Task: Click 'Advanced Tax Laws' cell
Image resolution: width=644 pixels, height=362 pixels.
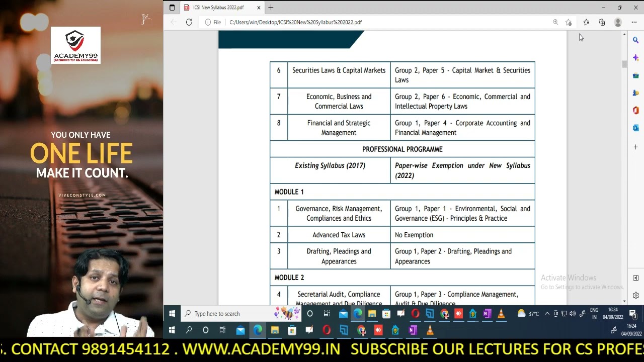Action: pyautogui.click(x=339, y=235)
